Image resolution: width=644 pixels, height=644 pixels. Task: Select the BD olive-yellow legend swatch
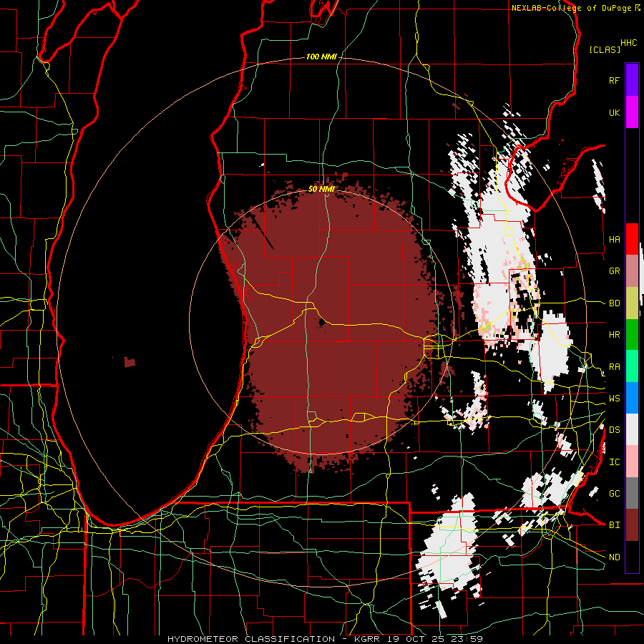tap(632, 303)
